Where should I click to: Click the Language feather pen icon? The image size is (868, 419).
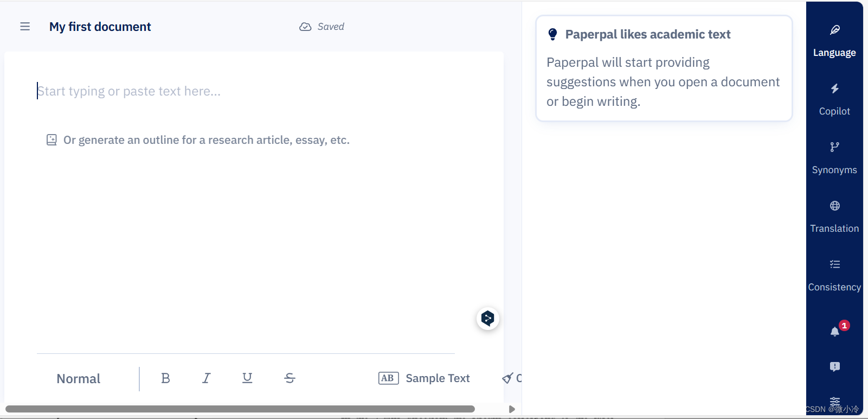(835, 30)
